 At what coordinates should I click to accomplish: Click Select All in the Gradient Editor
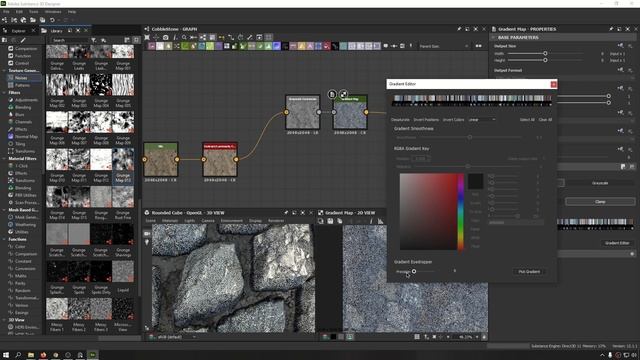[x=527, y=120]
